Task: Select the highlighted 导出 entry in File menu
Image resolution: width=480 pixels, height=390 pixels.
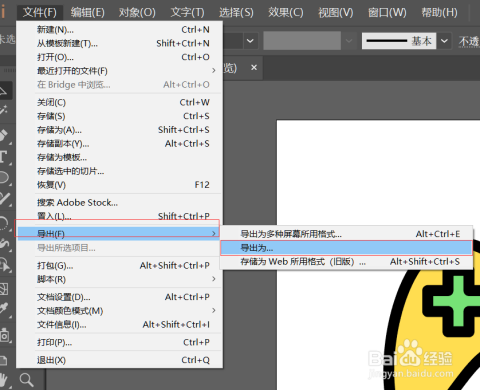Action: pos(118,233)
